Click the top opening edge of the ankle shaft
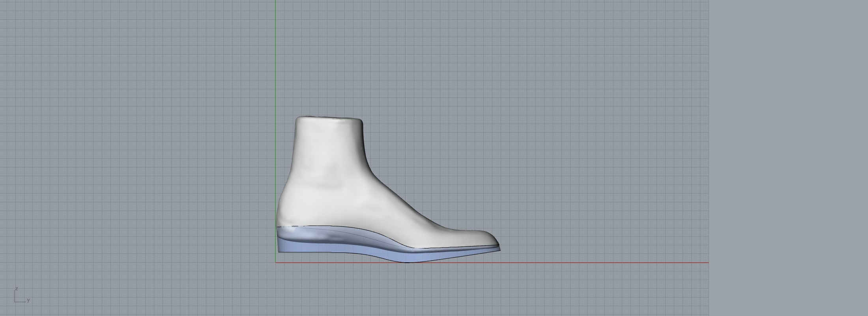The width and height of the screenshot is (868, 316). (x=328, y=117)
